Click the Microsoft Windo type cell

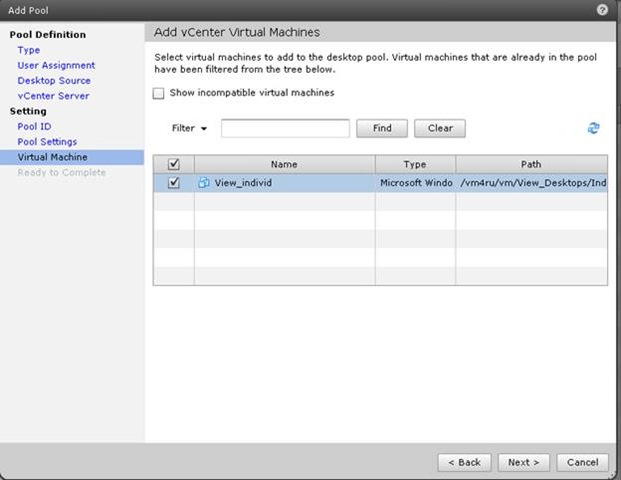click(415, 183)
